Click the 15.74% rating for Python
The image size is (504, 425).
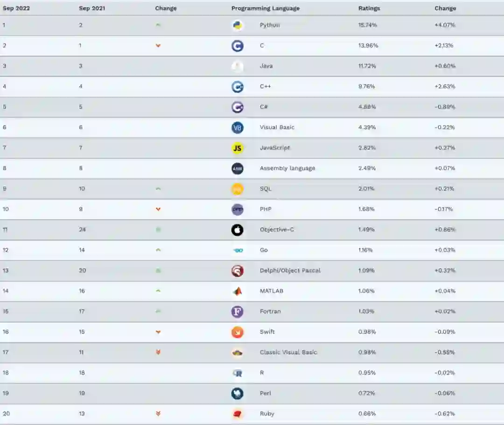click(368, 25)
